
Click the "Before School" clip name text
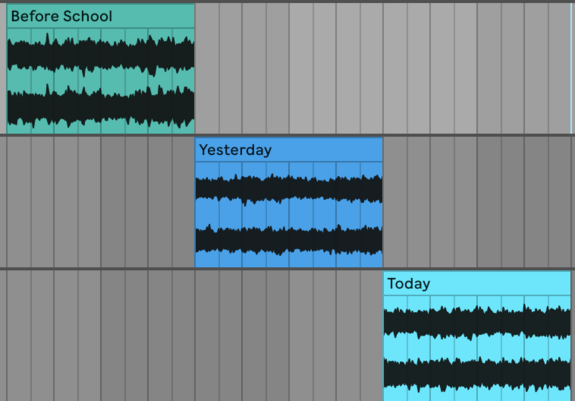(x=62, y=16)
